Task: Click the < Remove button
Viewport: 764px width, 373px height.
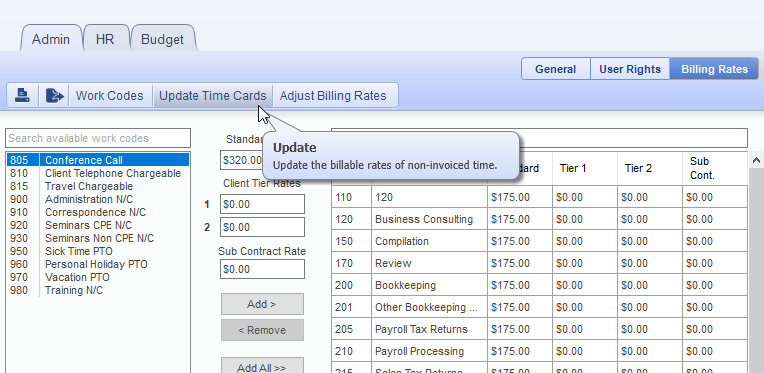Action: click(262, 330)
